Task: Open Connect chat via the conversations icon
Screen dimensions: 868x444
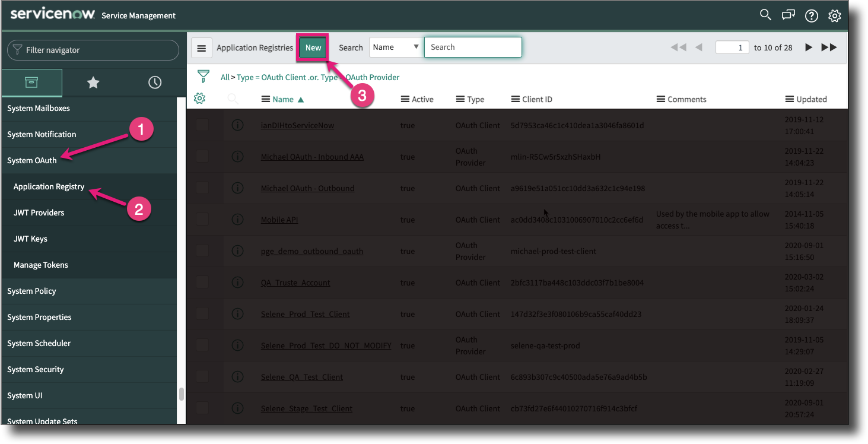Action: pyautogui.click(x=788, y=15)
